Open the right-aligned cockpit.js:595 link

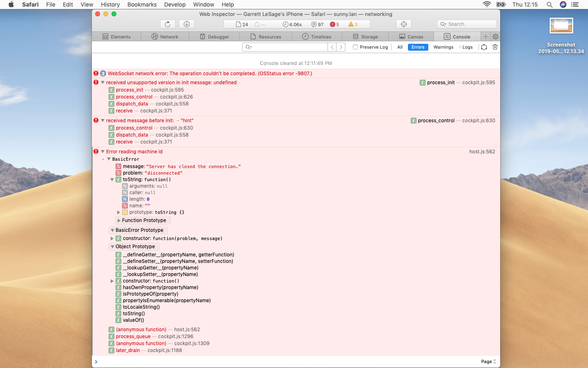coord(479,83)
